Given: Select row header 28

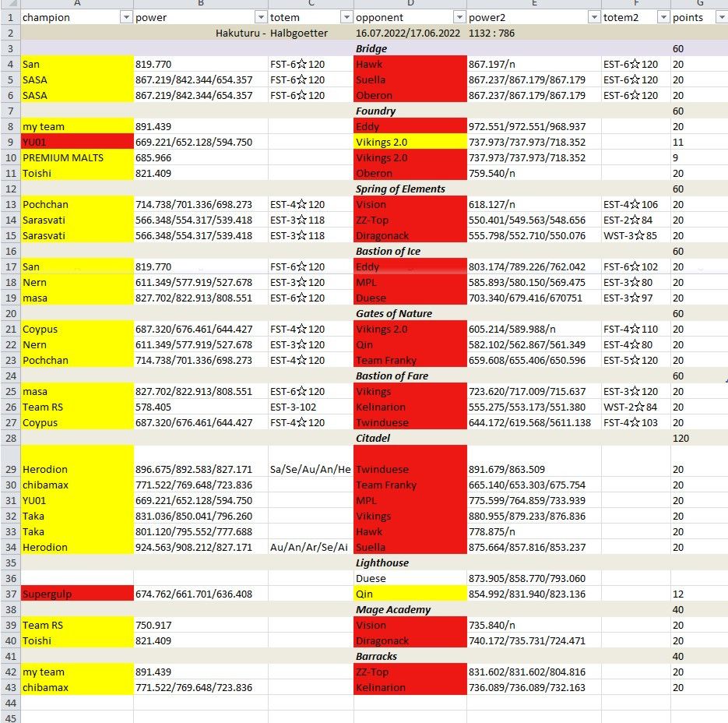Looking at the screenshot, I should pyautogui.click(x=10, y=438).
